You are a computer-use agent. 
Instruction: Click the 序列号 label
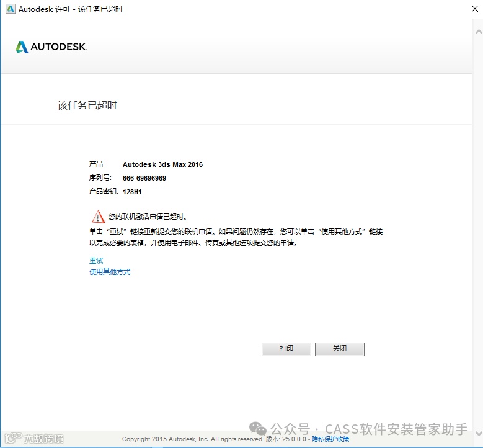click(100, 177)
